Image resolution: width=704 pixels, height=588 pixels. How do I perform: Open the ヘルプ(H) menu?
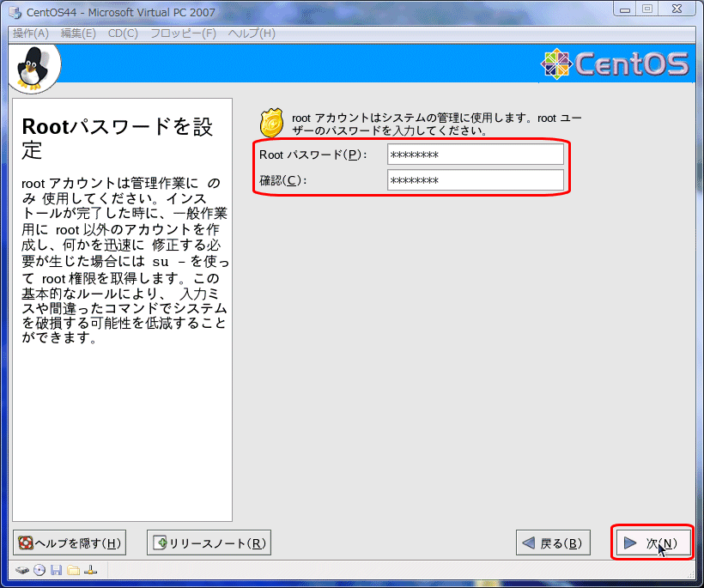coord(252,33)
